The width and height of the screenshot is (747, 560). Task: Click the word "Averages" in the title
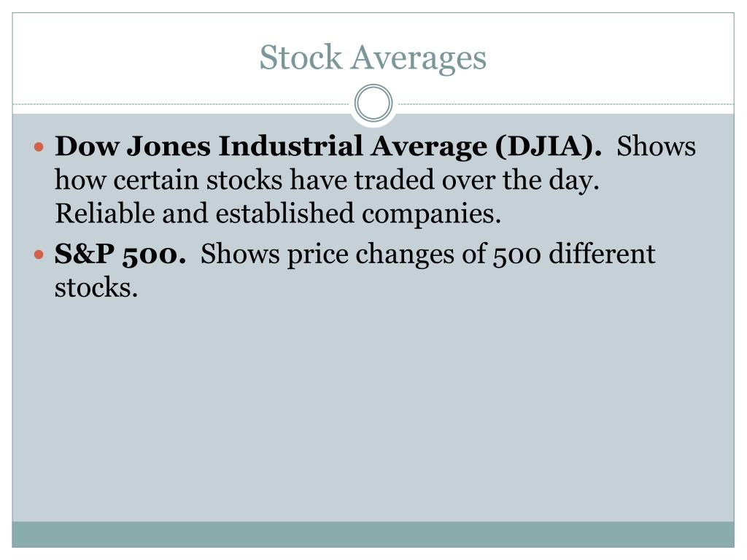tap(419, 58)
